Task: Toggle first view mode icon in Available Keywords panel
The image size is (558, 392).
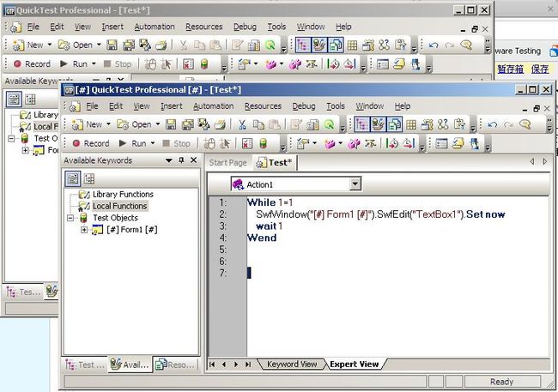Action: point(73,178)
